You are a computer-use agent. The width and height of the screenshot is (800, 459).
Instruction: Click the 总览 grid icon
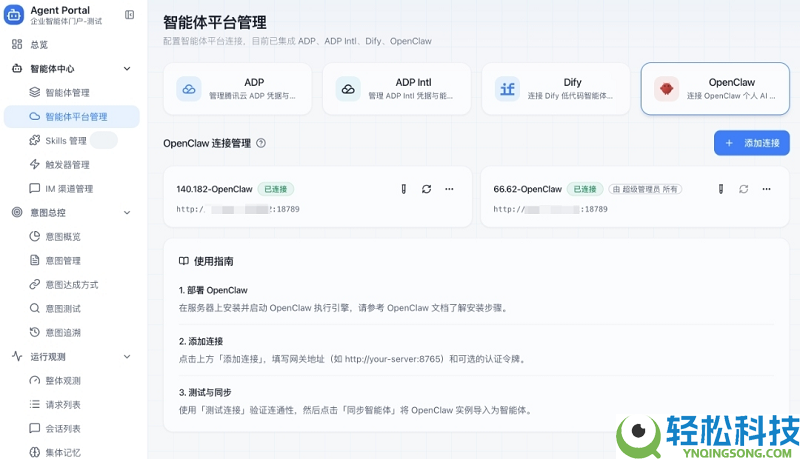(x=17, y=44)
